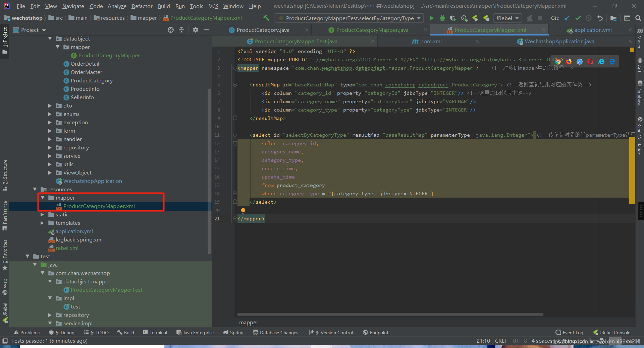644x348 pixels.
Task: Click the horizontal editor scrollbar
Action: [x=390, y=315]
